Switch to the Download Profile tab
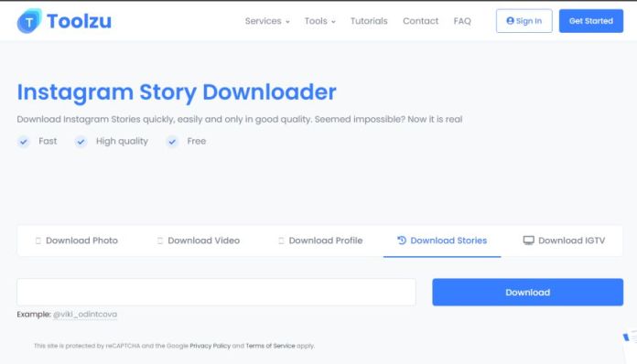 320,241
